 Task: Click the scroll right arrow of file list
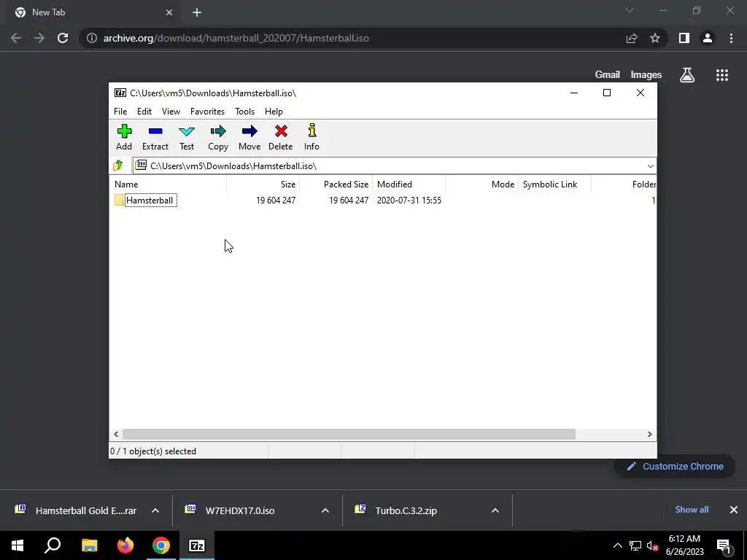tap(650, 435)
